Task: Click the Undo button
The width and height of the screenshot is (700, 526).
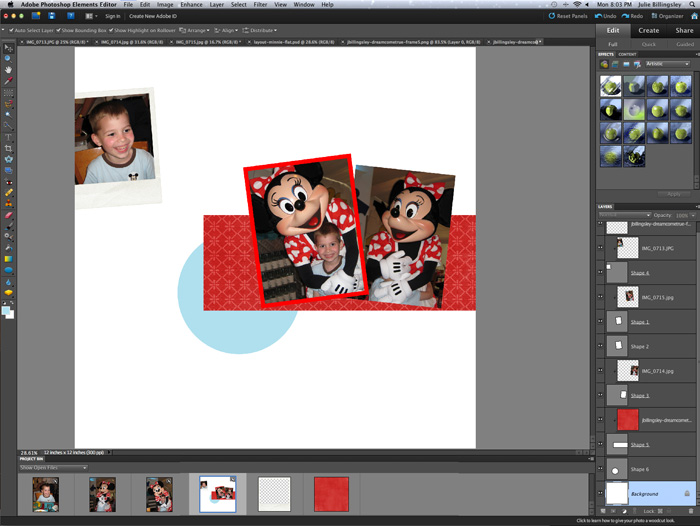Action: (605, 16)
